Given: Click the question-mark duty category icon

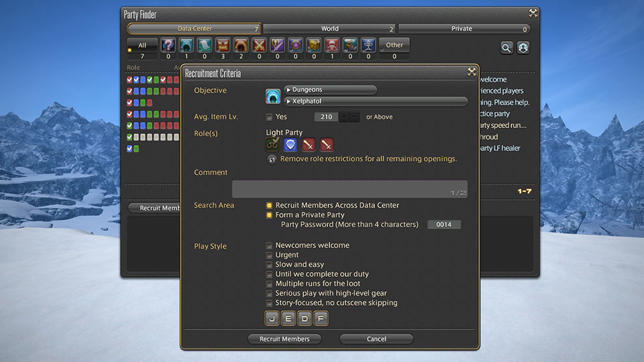Looking at the screenshot, I should coord(168,46).
